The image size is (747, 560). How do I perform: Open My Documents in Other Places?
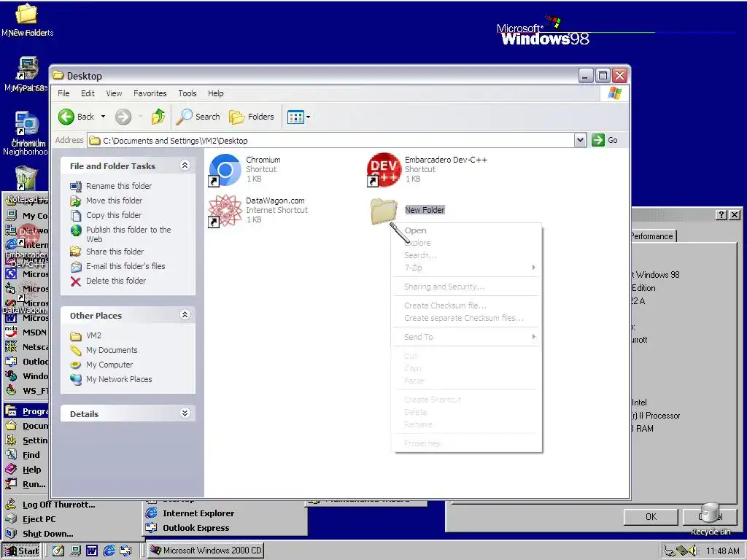pyautogui.click(x=112, y=350)
